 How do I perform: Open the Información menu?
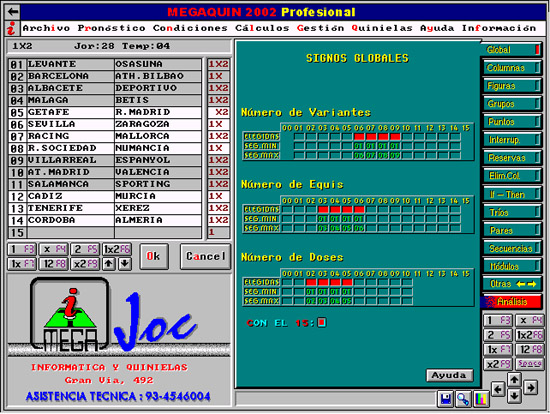coord(498,28)
